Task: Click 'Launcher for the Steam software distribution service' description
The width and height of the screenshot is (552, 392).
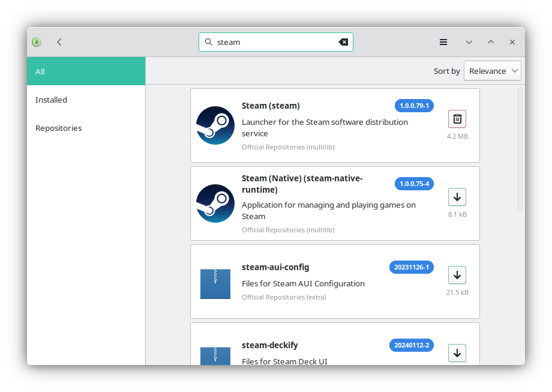Action: pyautogui.click(x=325, y=128)
